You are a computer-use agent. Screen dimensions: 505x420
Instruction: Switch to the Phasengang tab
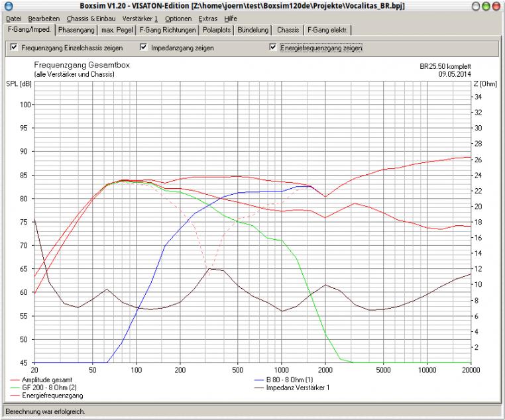[x=76, y=30]
